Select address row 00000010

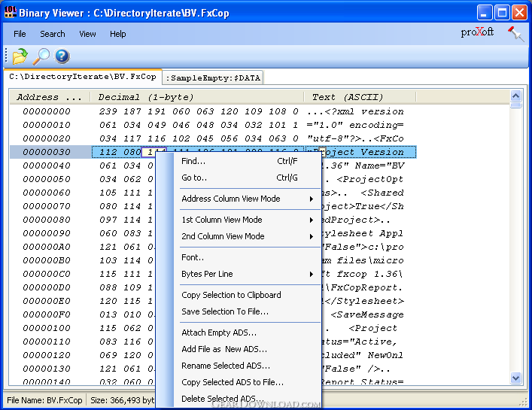coord(47,125)
